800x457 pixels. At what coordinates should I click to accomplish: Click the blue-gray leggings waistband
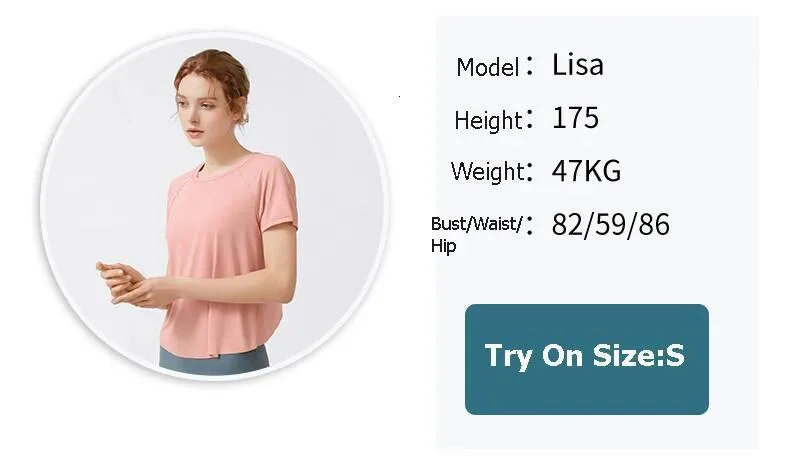point(214,358)
